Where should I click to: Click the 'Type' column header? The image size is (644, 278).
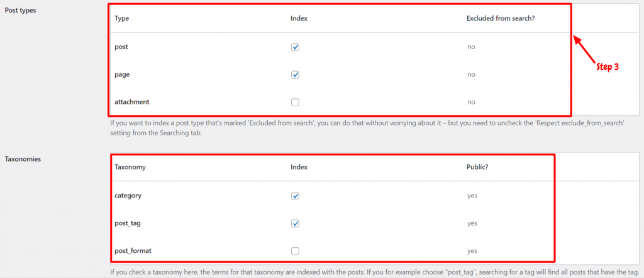pos(121,18)
